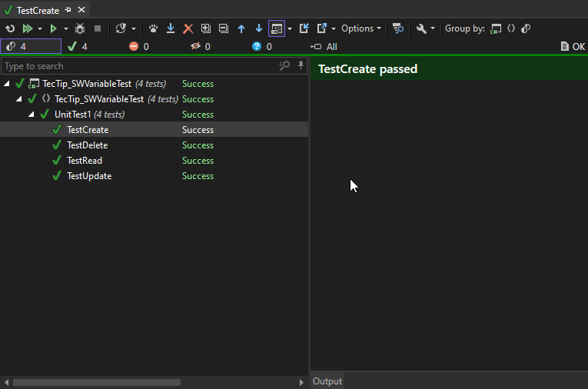Click the horizontal scrollbar left arrow

click(6, 382)
